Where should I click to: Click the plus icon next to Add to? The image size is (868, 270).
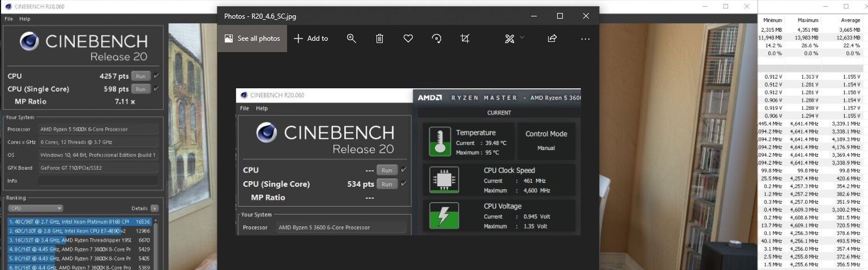298,38
